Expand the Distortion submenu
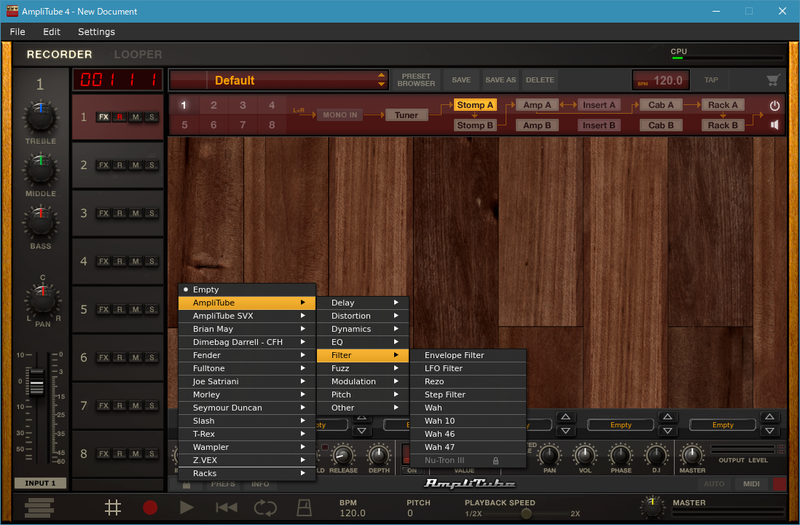 362,316
